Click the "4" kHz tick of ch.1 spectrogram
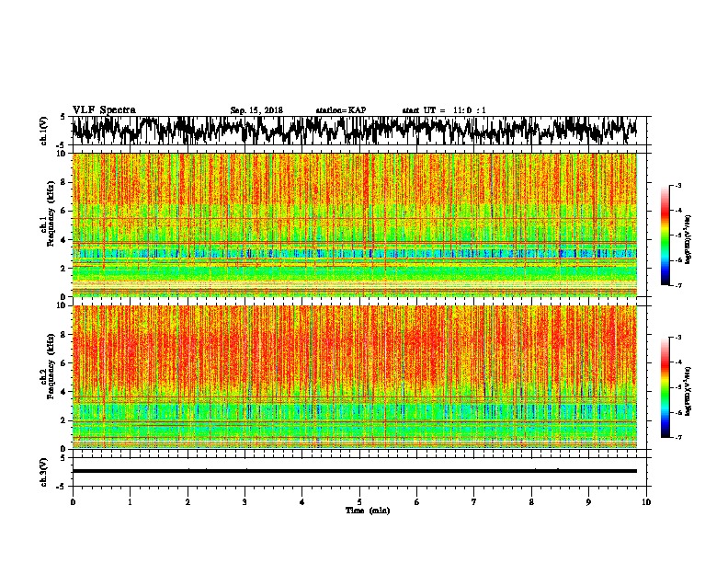The height and width of the screenshot is (563, 728). pos(65,240)
